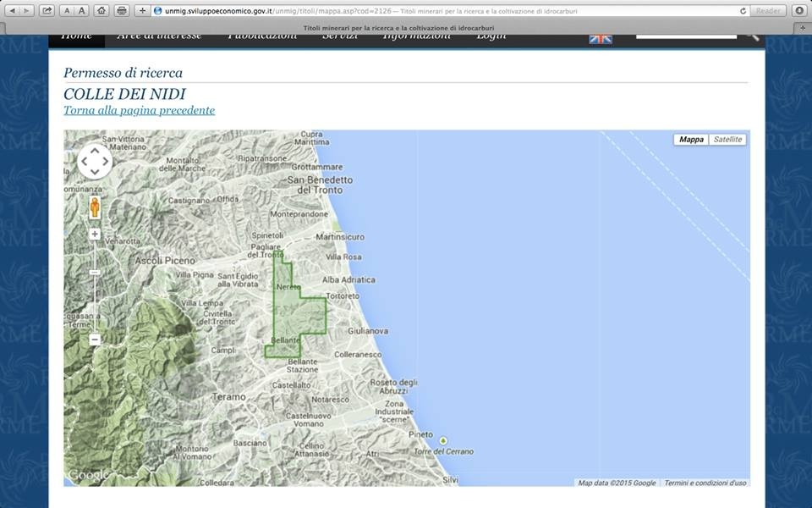Open the Safari share button

pos(47,11)
